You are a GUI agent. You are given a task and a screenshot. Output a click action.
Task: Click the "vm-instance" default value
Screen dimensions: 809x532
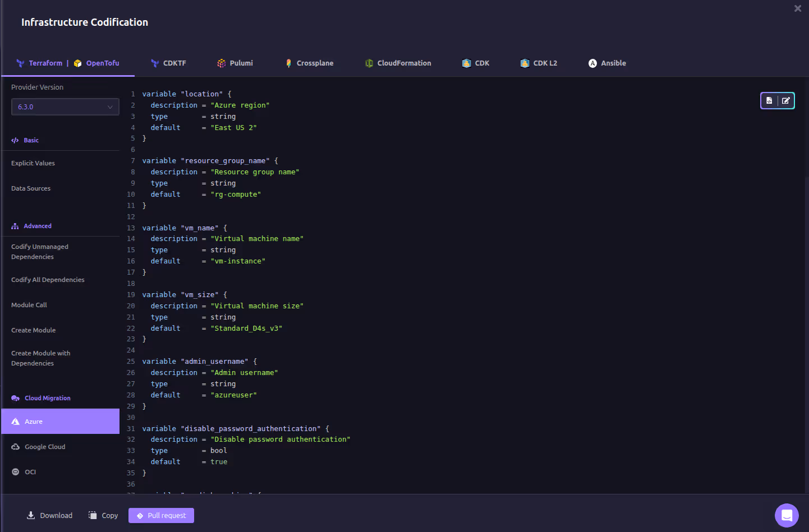click(238, 261)
